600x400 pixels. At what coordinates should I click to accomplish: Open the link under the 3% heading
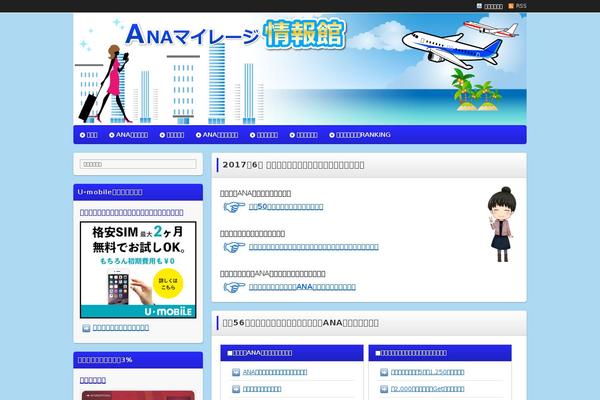pos(93,380)
